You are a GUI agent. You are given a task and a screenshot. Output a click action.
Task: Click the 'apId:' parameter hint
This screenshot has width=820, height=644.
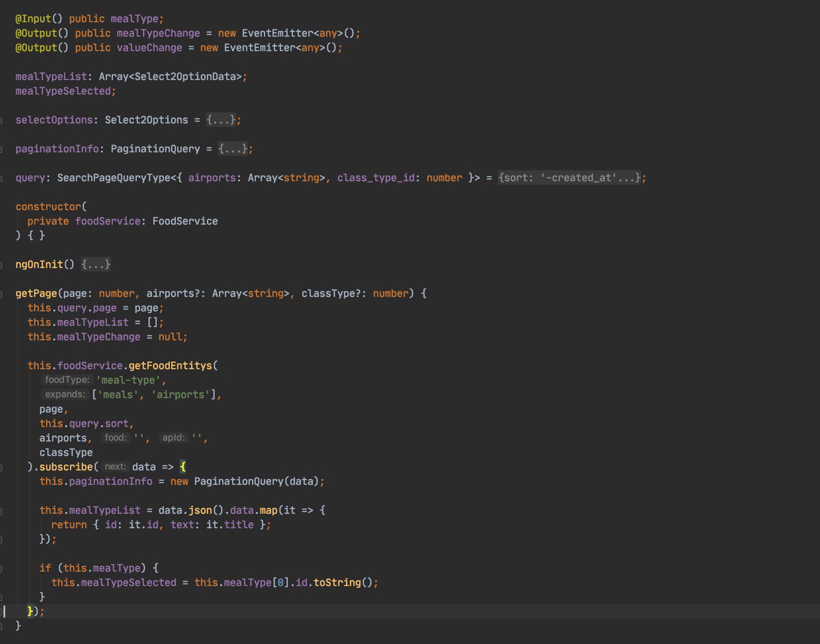[x=174, y=438]
